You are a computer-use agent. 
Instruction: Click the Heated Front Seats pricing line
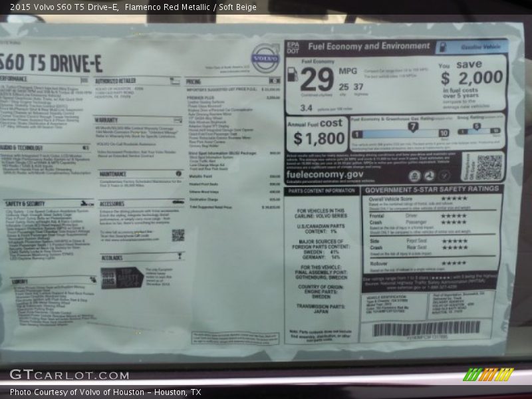coord(235,184)
